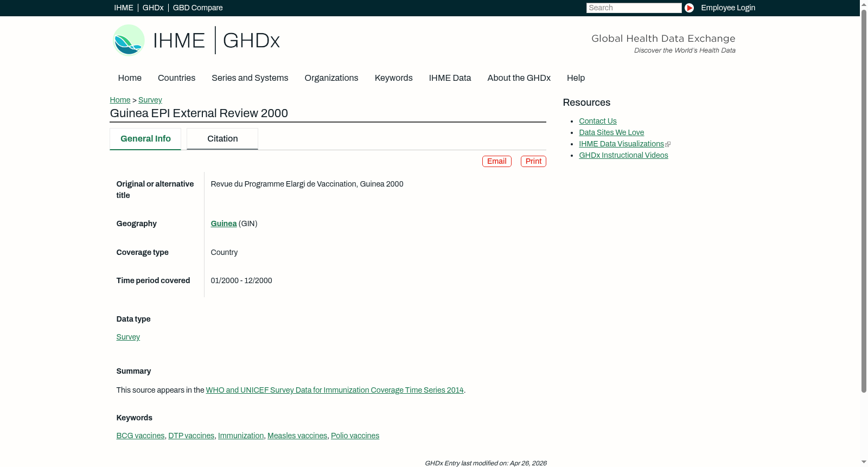Open the GHDx link in top bar

[x=153, y=8]
